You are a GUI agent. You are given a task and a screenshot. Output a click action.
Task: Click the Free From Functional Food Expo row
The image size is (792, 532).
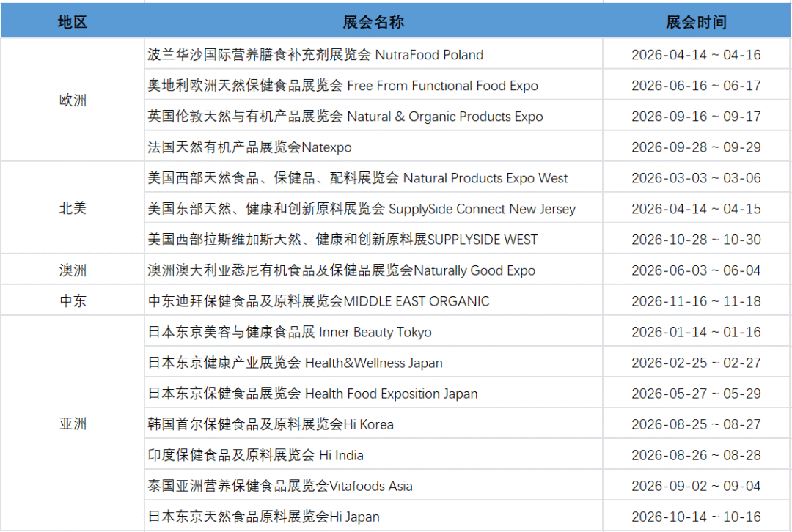pyautogui.click(x=373, y=85)
